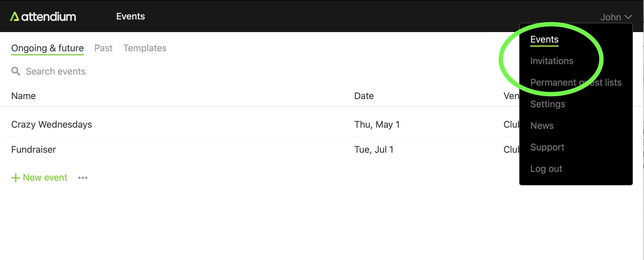The width and height of the screenshot is (644, 260).
Task: Select Events in the user menu
Action: (x=544, y=39)
